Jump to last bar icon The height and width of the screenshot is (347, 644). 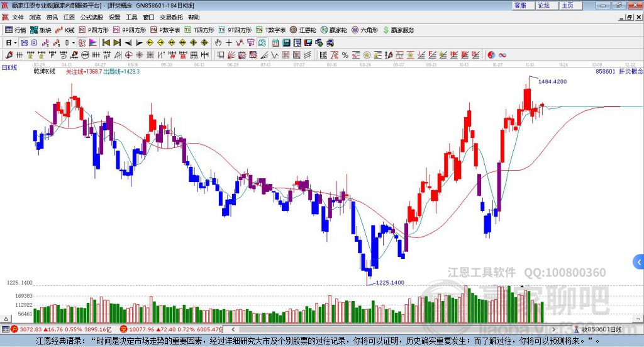[117, 43]
